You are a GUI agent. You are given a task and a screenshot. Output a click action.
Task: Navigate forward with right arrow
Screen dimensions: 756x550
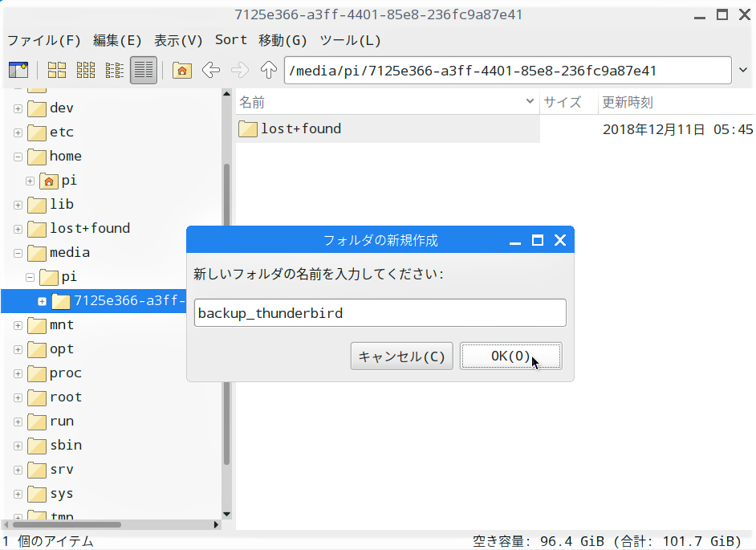point(240,71)
